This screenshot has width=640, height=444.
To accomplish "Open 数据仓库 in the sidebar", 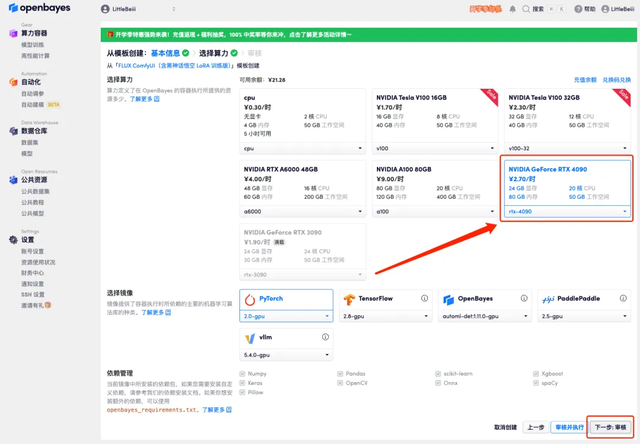I will click(34, 131).
